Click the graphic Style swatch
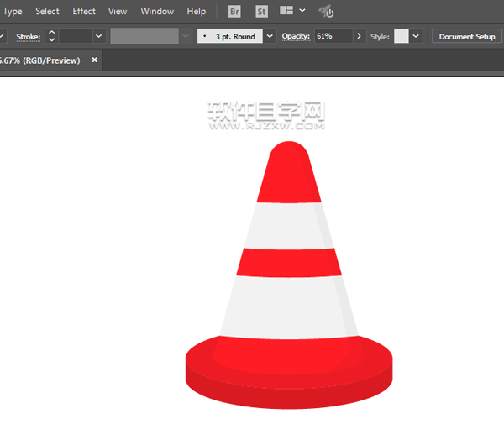This screenshot has width=504, height=424. [x=401, y=36]
